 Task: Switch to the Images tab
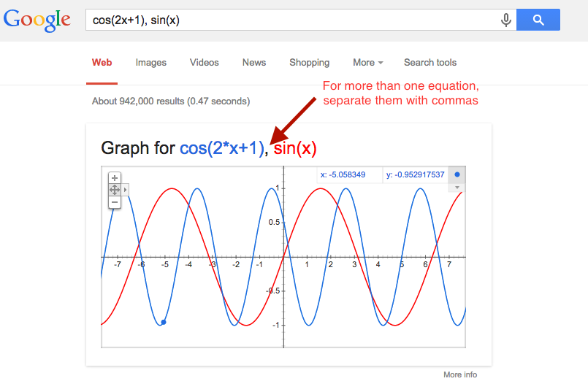[150, 63]
